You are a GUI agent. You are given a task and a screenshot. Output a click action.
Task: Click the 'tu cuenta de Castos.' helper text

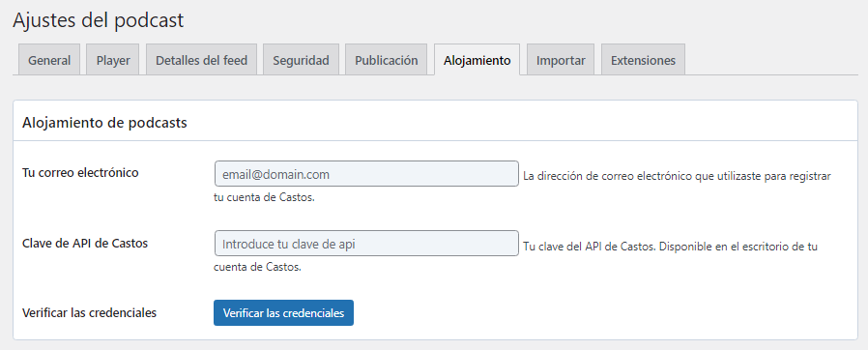pyautogui.click(x=264, y=197)
